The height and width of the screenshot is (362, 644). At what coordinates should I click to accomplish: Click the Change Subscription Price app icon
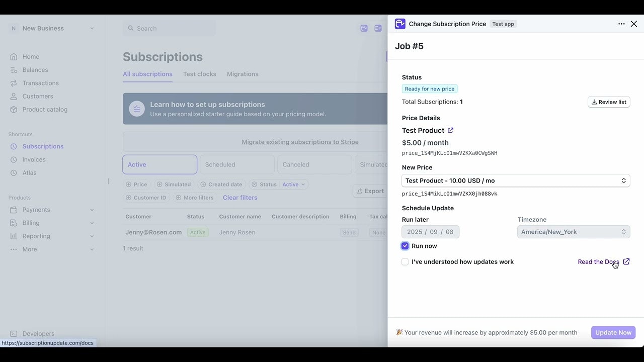pyautogui.click(x=400, y=24)
